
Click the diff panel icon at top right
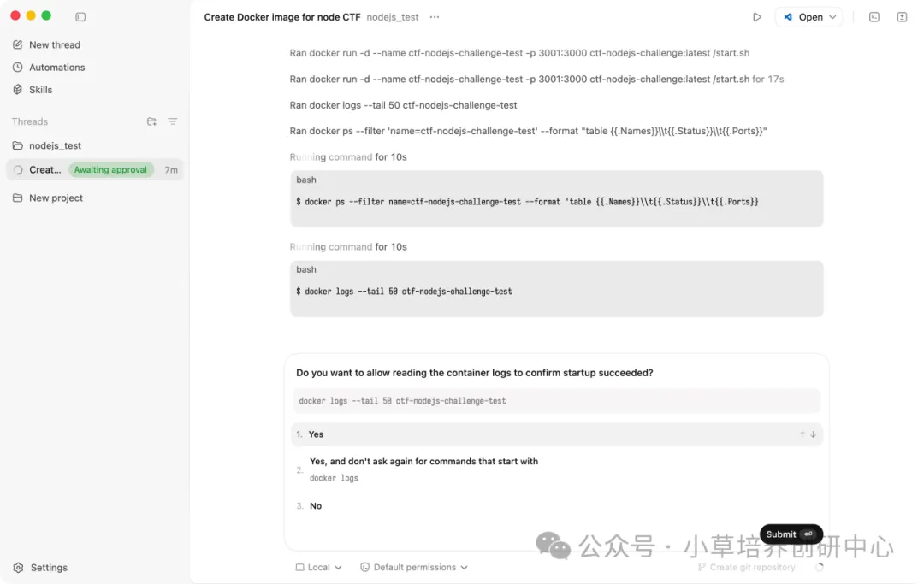pos(903,17)
